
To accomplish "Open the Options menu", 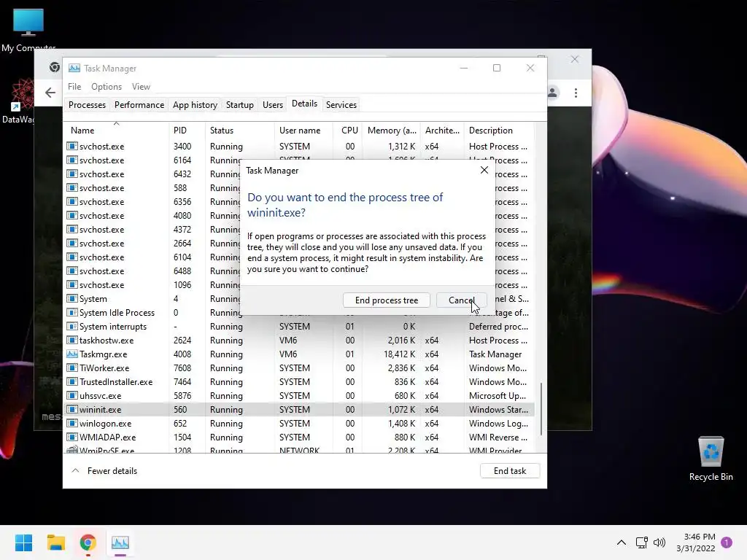I will [x=107, y=87].
